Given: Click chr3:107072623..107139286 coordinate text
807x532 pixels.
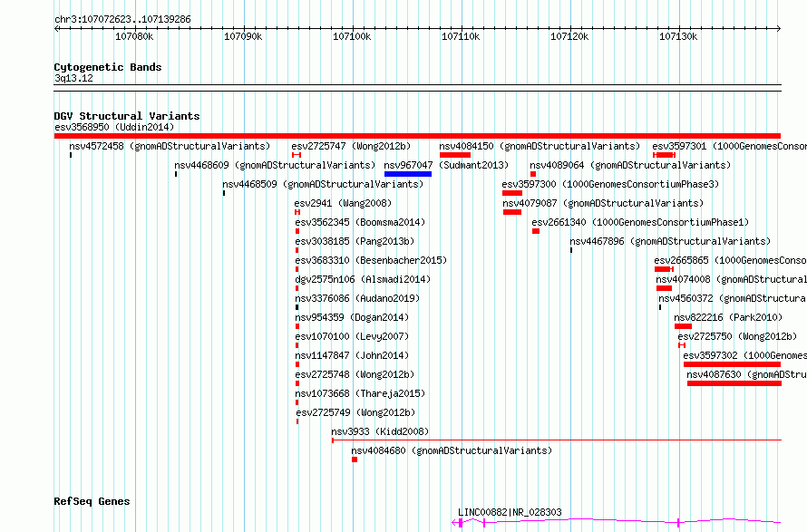Looking at the screenshot, I should click(x=122, y=20).
